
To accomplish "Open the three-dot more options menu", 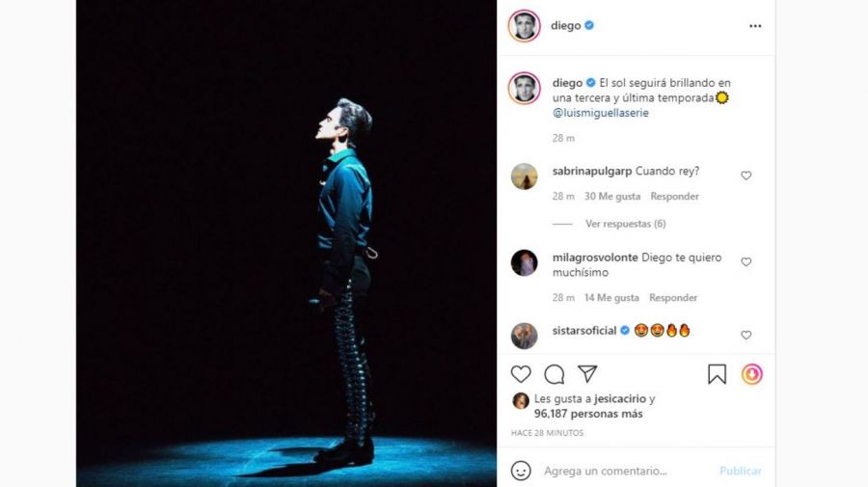I will pyautogui.click(x=755, y=26).
